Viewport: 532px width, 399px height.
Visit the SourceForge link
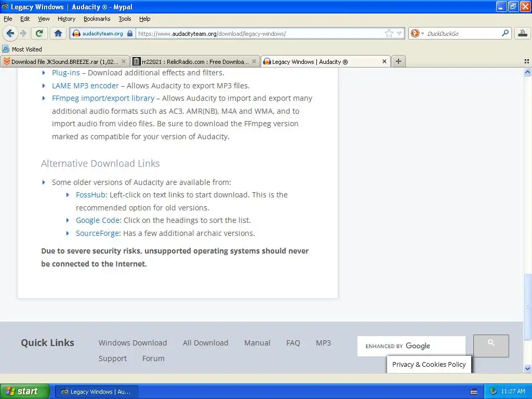97,233
